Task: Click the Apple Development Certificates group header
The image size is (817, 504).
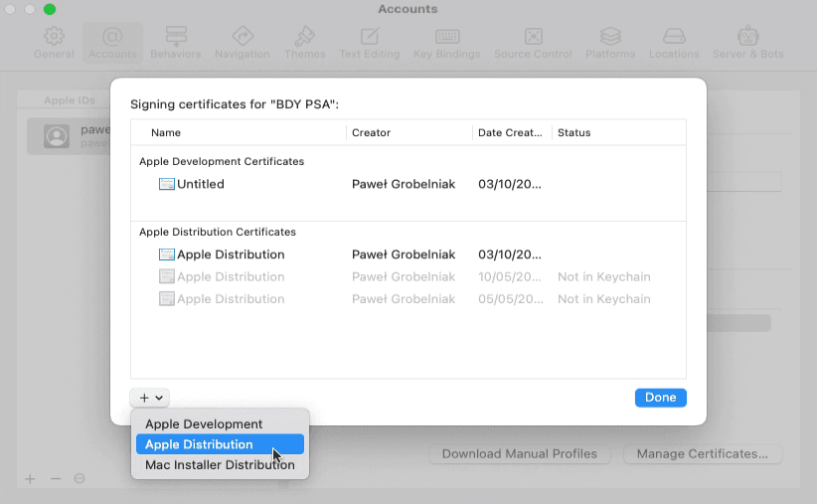Action: coord(222,162)
